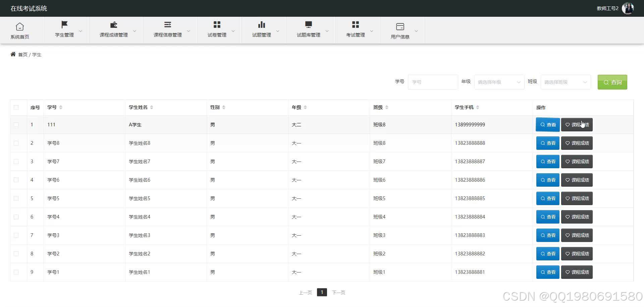Click the cell 学生姓名3
Screen dimensions: 644x307
tap(140, 235)
